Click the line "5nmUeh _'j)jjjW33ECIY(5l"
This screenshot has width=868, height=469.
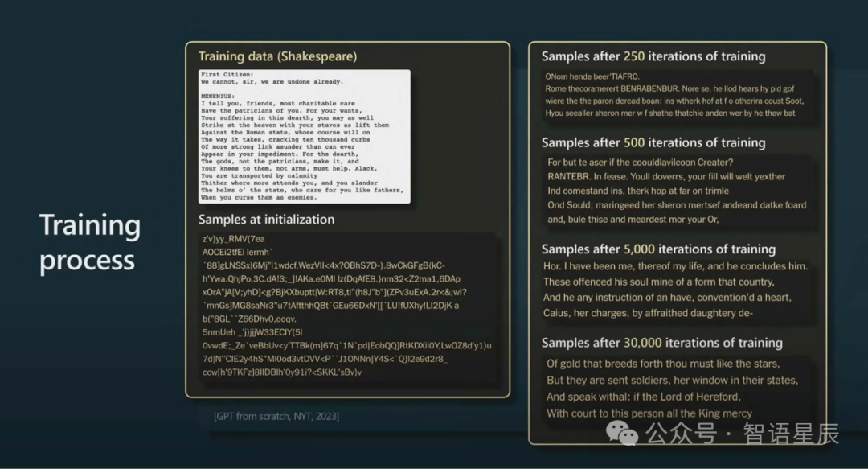(x=252, y=332)
